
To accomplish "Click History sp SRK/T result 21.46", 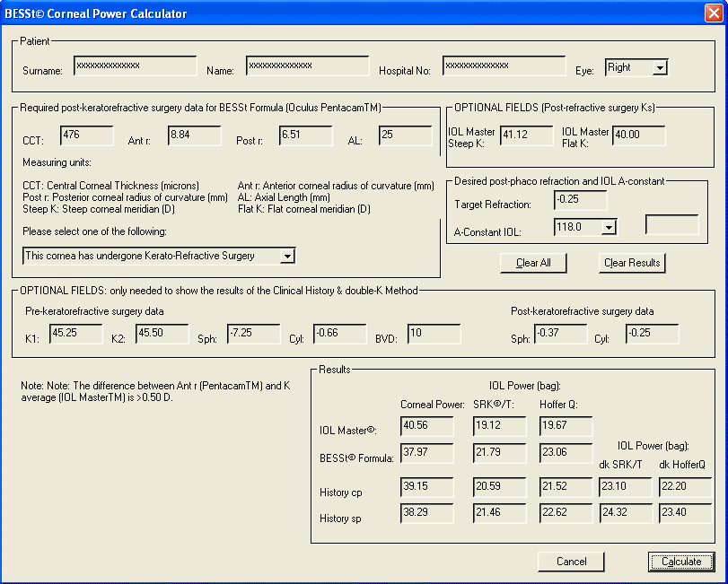I will pos(500,513).
